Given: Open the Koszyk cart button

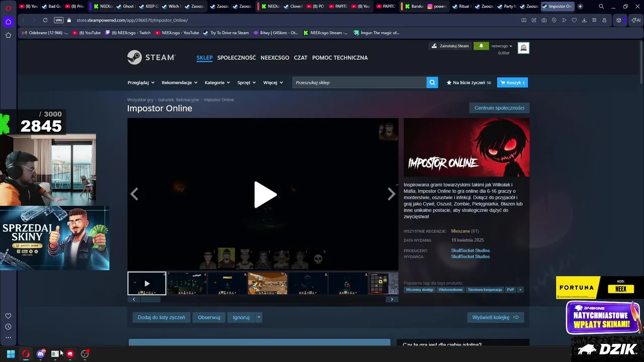Looking at the screenshot, I should coord(512,82).
